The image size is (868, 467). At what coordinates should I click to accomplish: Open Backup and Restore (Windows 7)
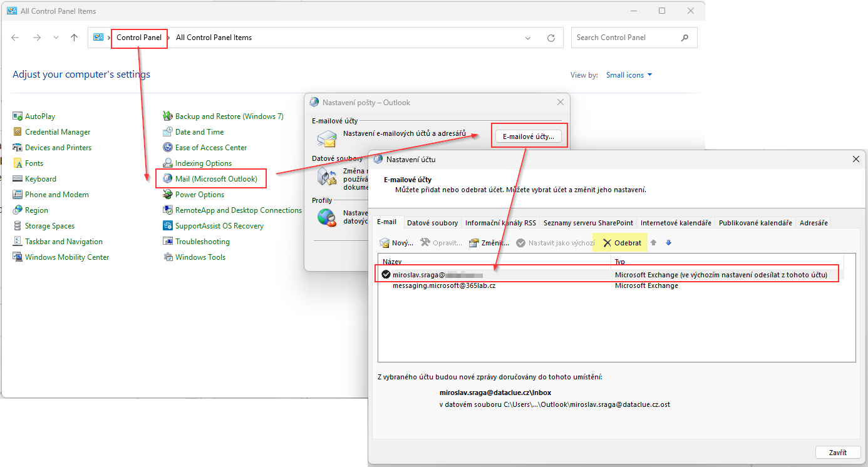click(x=223, y=116)
